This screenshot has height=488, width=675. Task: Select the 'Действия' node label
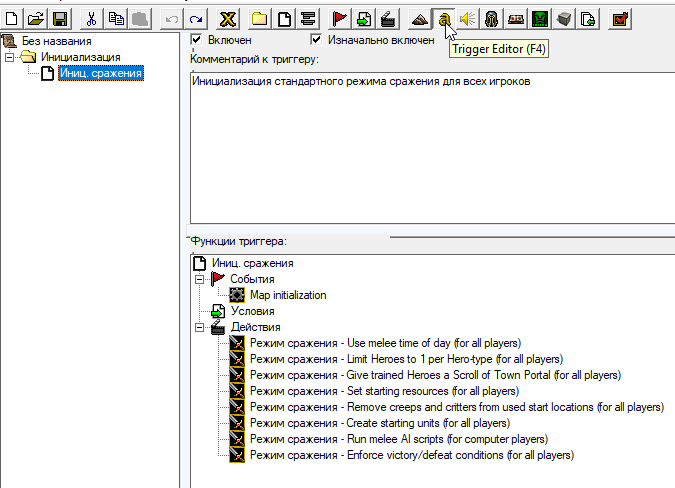(256, 327)
